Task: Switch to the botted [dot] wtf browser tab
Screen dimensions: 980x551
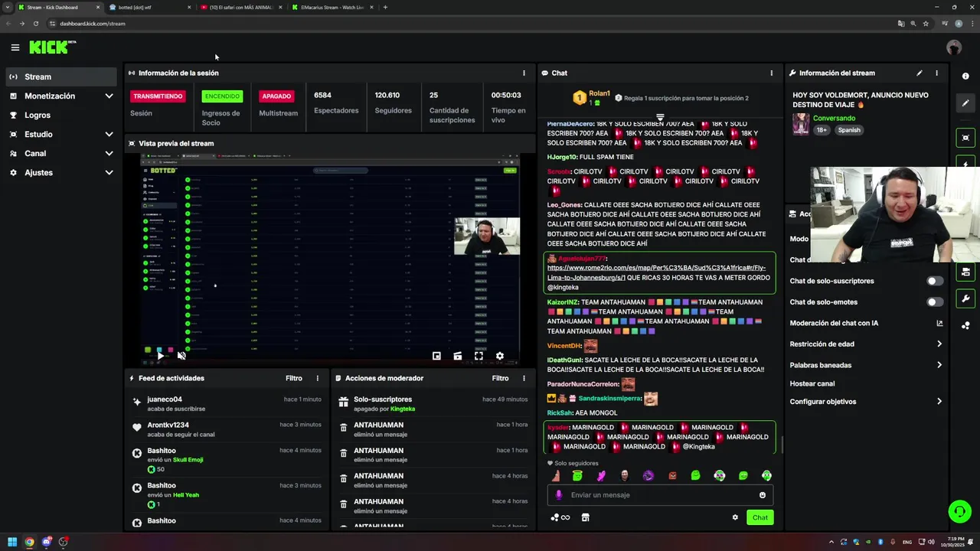Action: coord(149,8)
